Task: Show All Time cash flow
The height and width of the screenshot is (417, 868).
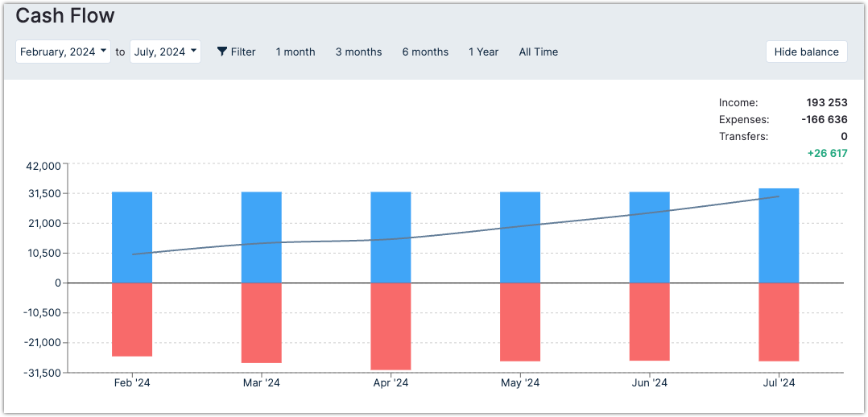Action: (x=538, y=52)
